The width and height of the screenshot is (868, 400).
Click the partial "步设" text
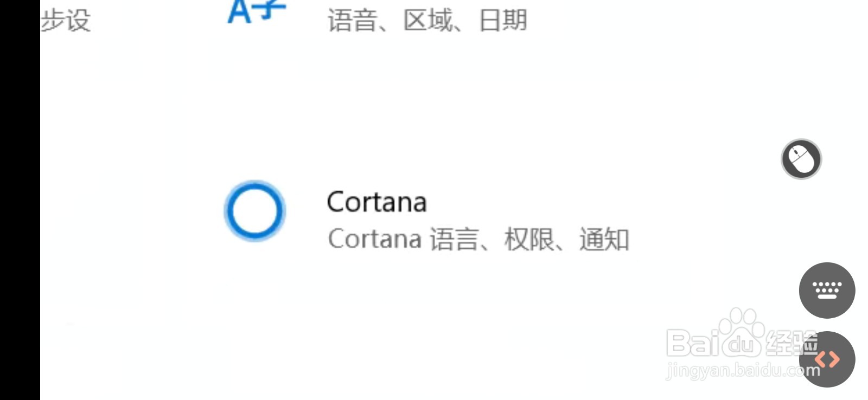coord(66,21)
